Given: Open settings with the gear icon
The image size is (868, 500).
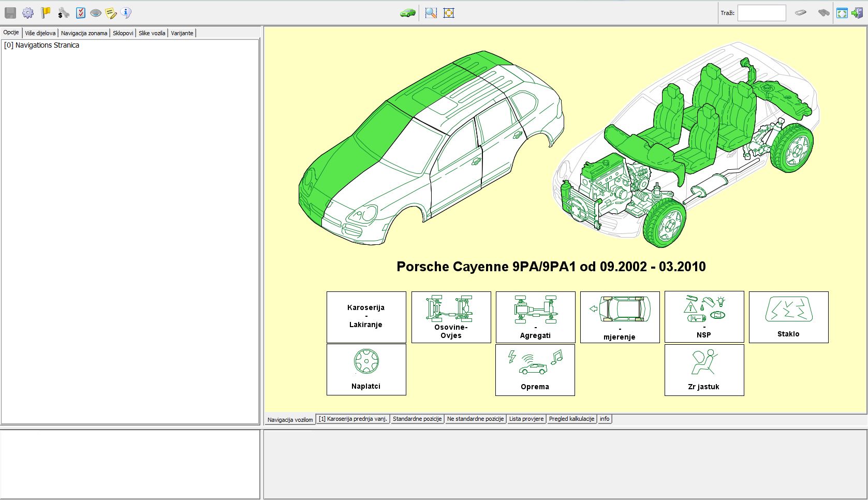Looking at the screenshot, I should pos(28,13).
